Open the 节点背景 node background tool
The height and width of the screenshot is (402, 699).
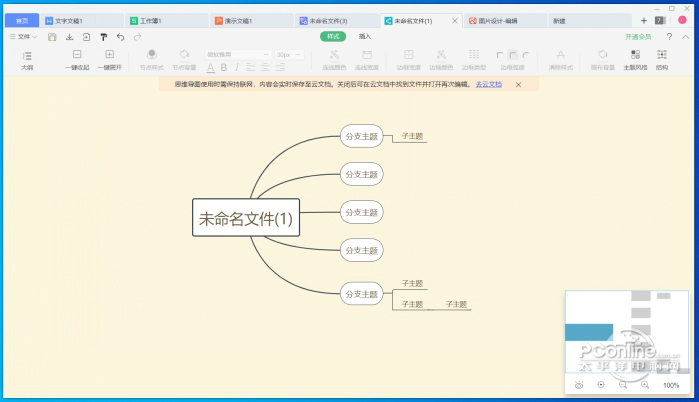point(184,61)
